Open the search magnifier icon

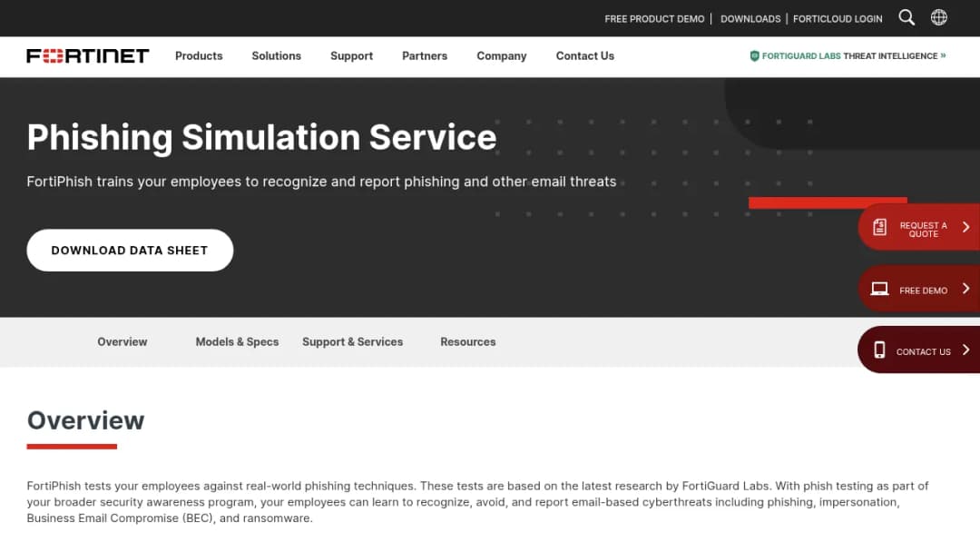pos(906,17)
